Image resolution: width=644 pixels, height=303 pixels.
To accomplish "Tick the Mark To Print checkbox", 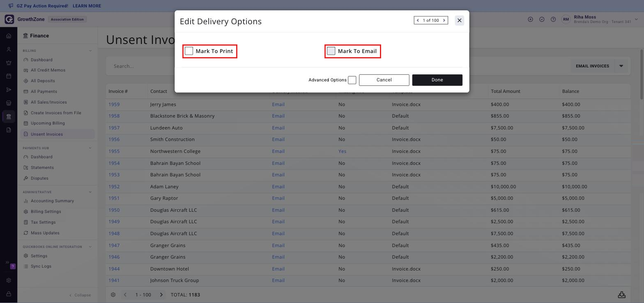I will click(x=189, y=51).
